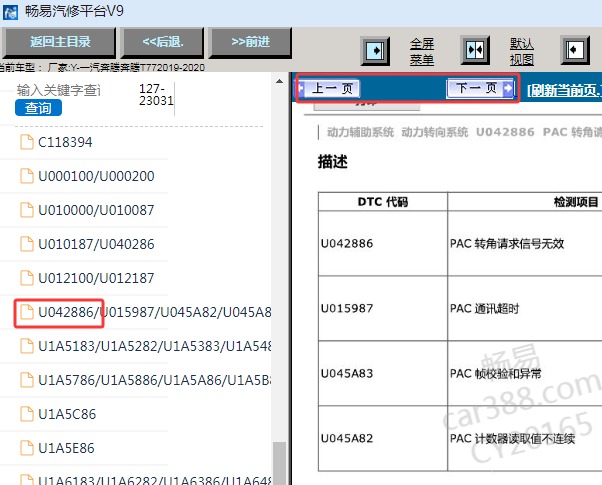Screen dimensions: 602x485
Task: Open the 全屏菜单 link
Action: (x=422, y=51)
